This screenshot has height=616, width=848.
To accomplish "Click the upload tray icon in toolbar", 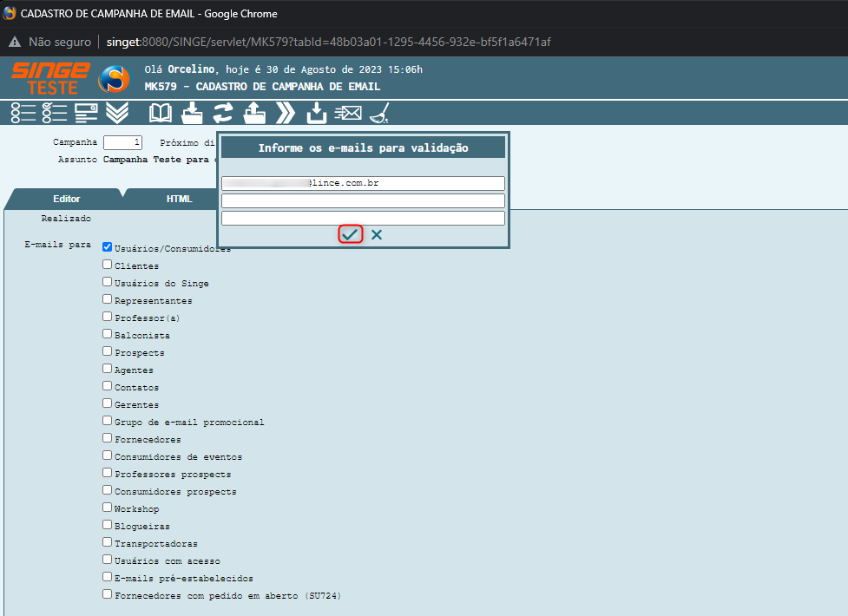I will coord(254,112).
